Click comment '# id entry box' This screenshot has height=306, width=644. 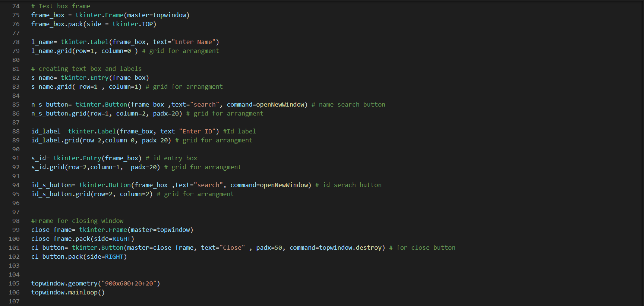coord(171,158)
